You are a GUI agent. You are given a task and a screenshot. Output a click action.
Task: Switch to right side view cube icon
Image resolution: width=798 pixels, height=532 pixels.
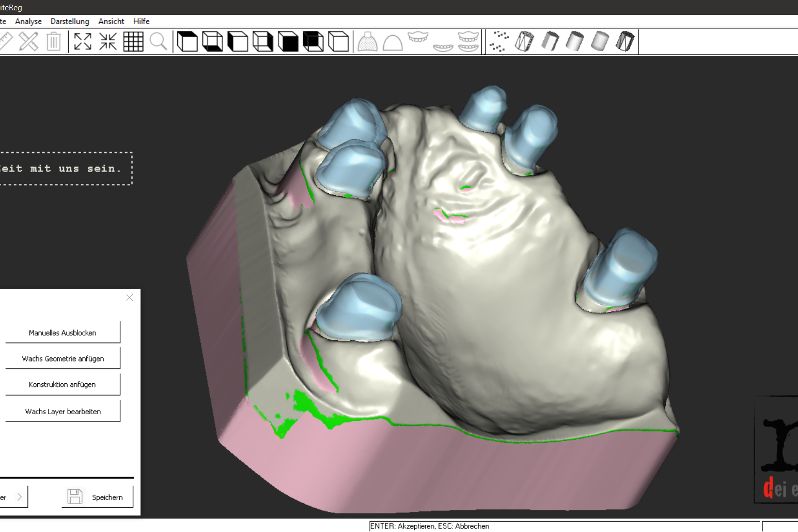(263, 41)
